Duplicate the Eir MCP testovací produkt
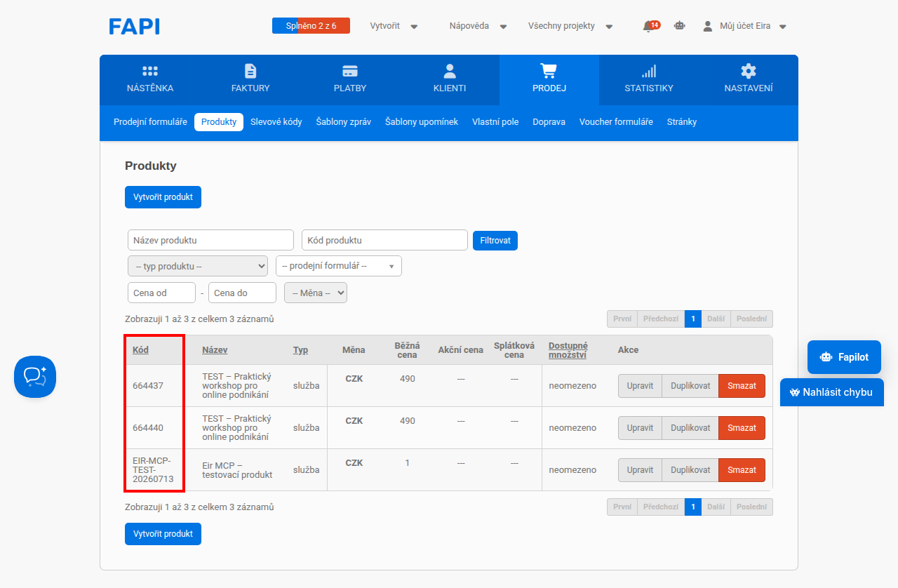The width and height of the screenshot is (898, 588). coord(690,470)
